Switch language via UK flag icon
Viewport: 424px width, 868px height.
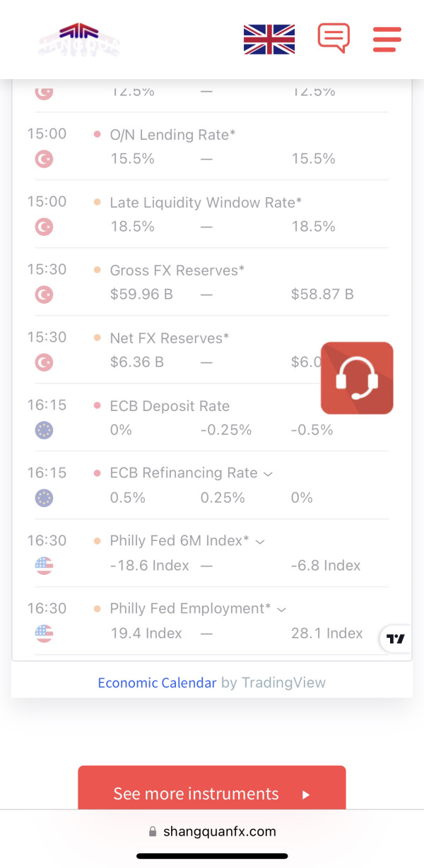click(x=269, y=39)
